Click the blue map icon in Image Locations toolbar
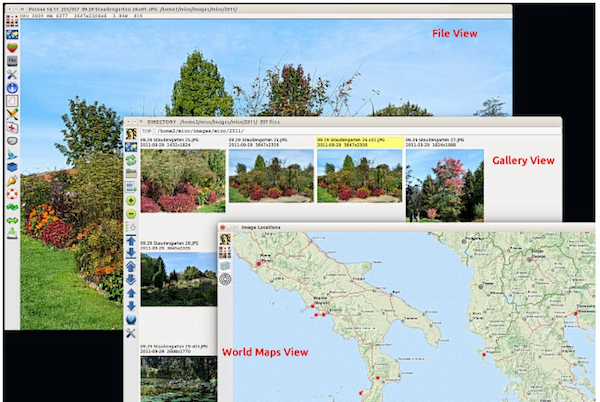Viewport: 600px width, 402px height. tap(225, 266)
